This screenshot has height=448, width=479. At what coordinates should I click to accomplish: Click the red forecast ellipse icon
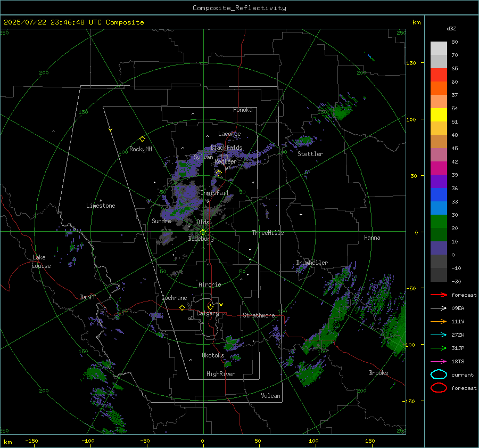[439, 388]
